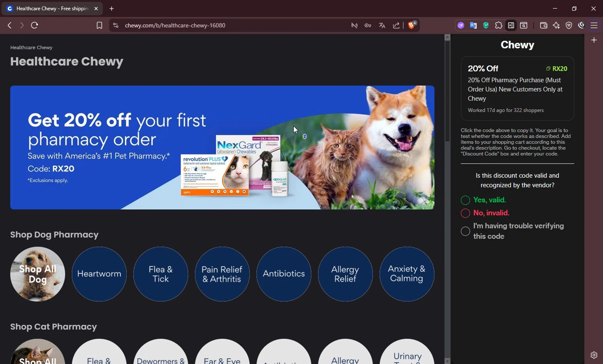Open the saved passwords key icon
This screenshot has height=364, width=603.
(368, 25)
